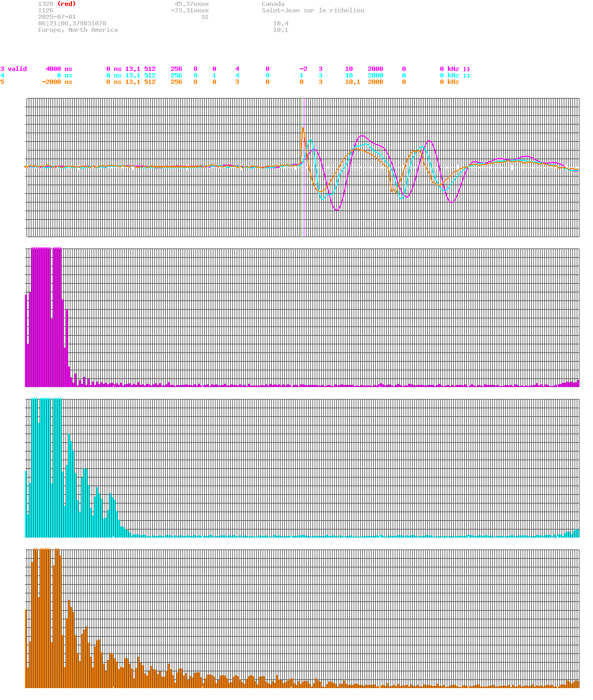The height and width of the screenshot is (700, 593).
Task: Click the magenta waveform's deepest trough
Action: point(337,209)
